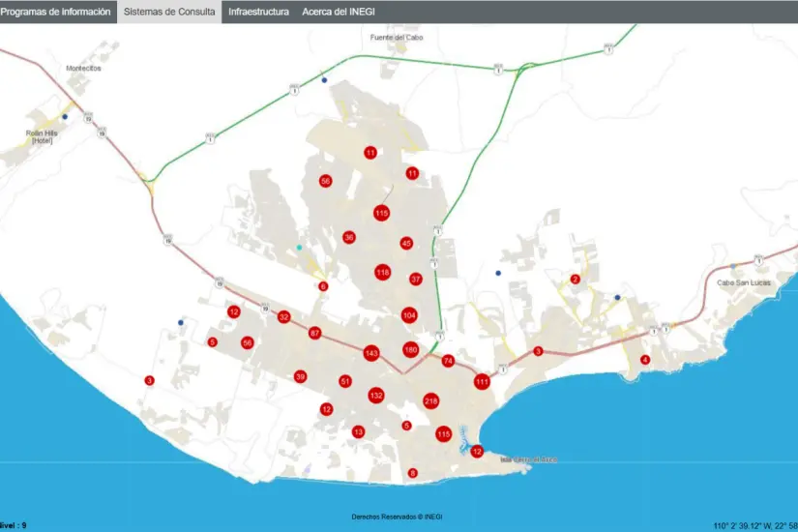Select the cluster marker showing 51
Image resolution: width=798 pixels, height=532 pixels.
[345, 381]
